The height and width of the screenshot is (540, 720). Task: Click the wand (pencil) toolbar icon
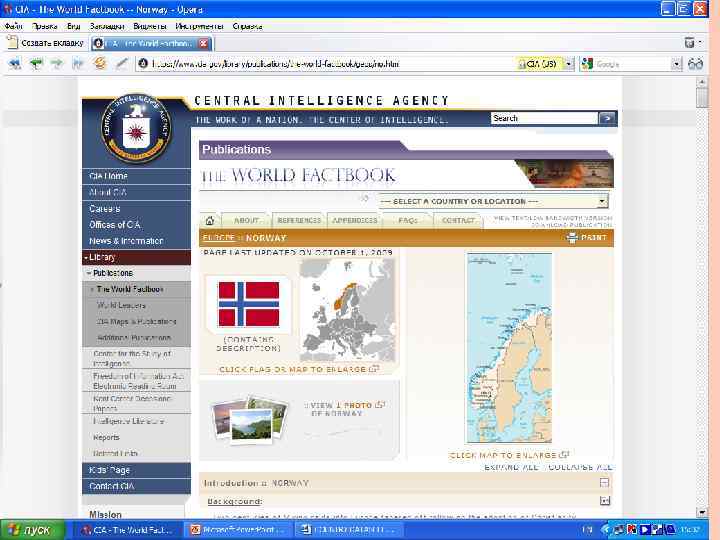coord(121,63)
